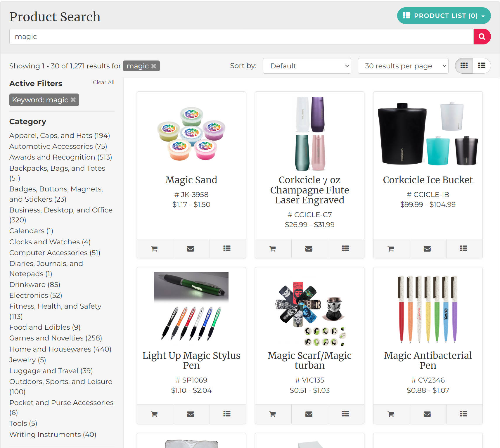Open Light Up Magic Stylus Pen title
The height and width of the screenshot is (448, 500).
tap(191, 360)
